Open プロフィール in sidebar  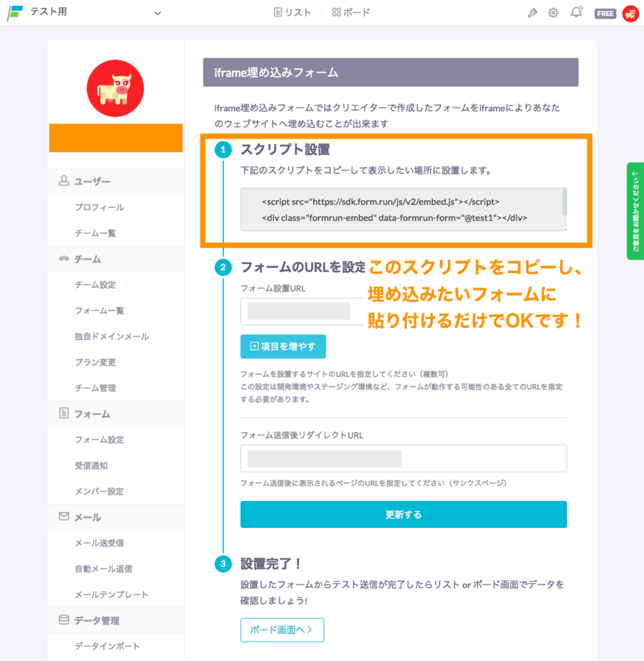(99, 207)
